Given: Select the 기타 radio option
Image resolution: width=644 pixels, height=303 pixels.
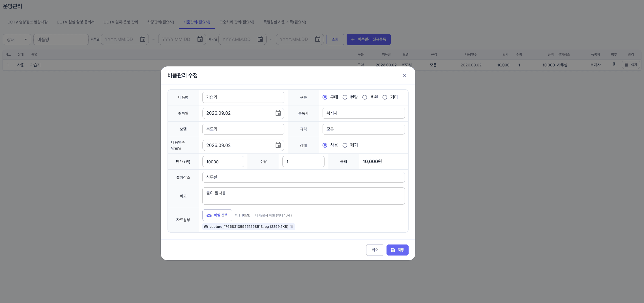Looking at the screenshot, I should 385,97.
